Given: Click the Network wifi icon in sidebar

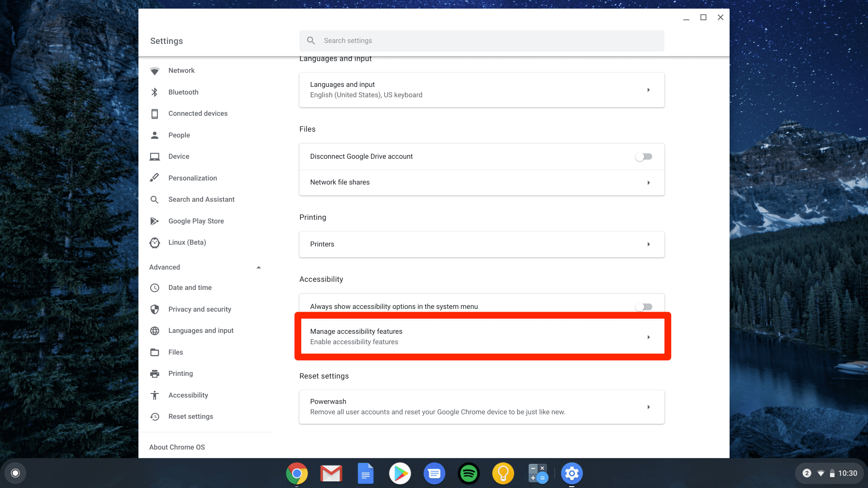Looking at the screenshot, I should click(155, 71).
